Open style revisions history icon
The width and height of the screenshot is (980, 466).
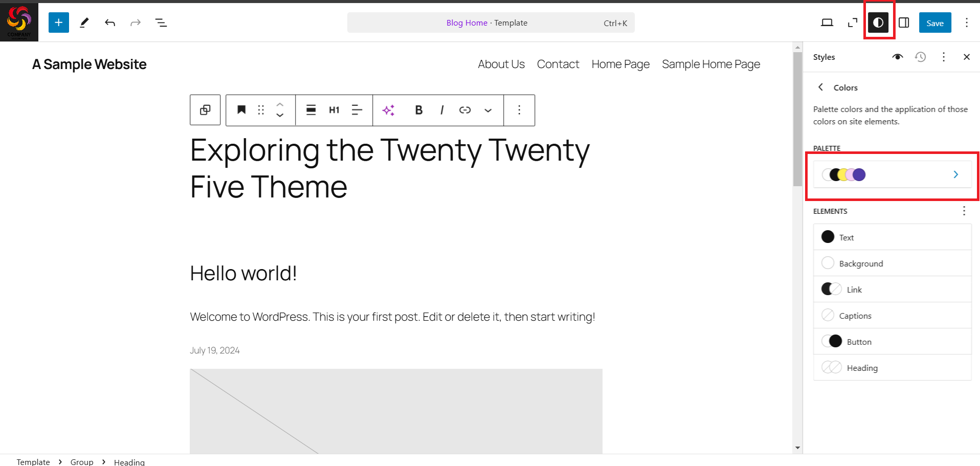921,57
